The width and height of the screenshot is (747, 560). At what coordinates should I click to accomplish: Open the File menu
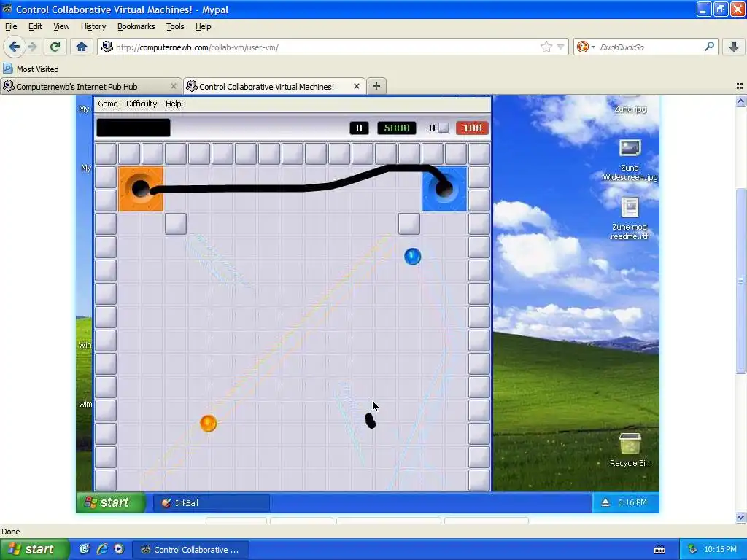click(x=10, y=26)
